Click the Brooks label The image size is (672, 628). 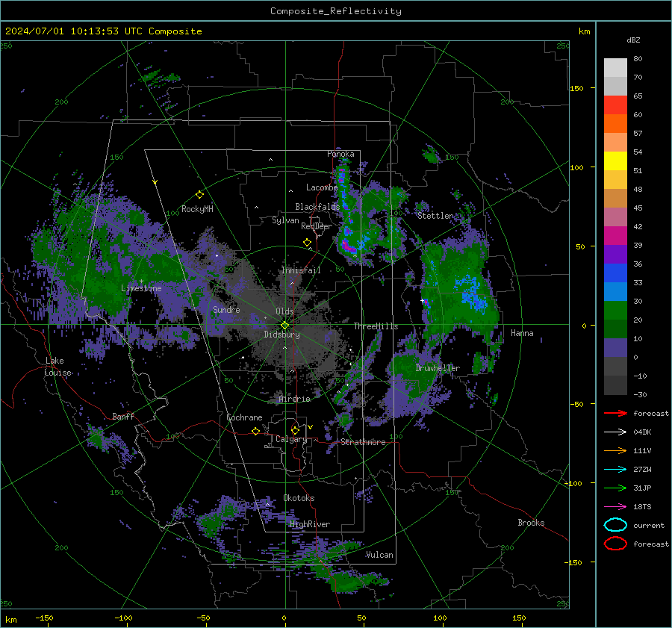531,523
